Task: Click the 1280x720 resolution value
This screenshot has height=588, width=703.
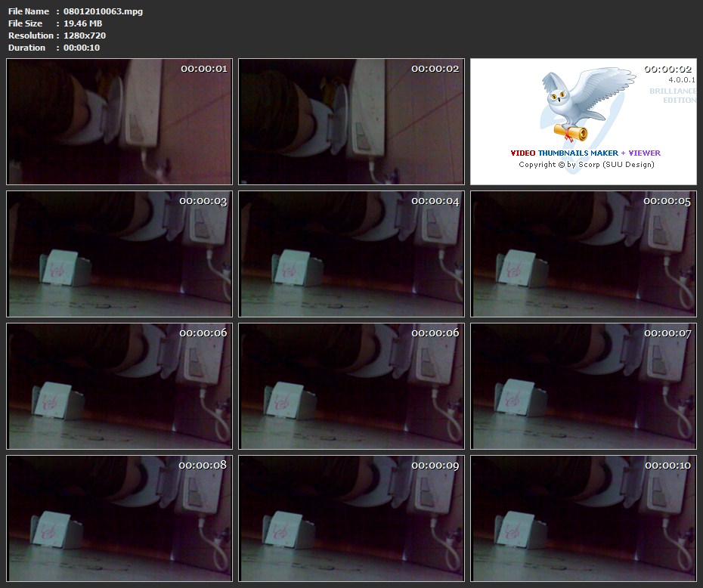Action: (x=85, y=36)
